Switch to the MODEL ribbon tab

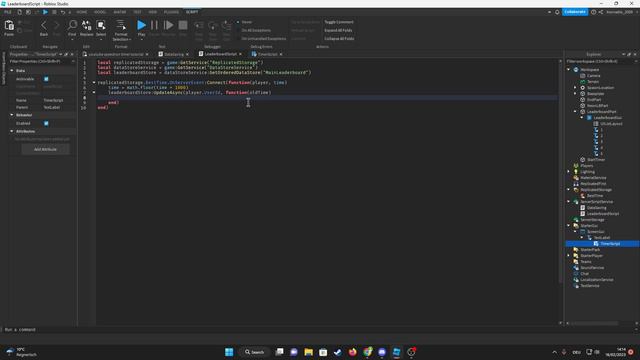point(100,12)
